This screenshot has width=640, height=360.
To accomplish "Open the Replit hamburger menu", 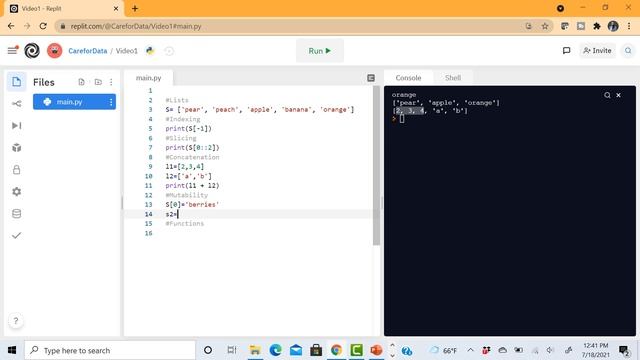I will (x=13, y=51).
